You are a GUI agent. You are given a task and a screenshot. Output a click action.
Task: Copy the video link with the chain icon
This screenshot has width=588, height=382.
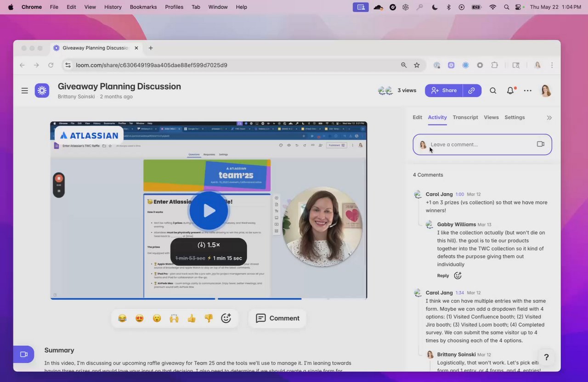[x=472, y=90]
